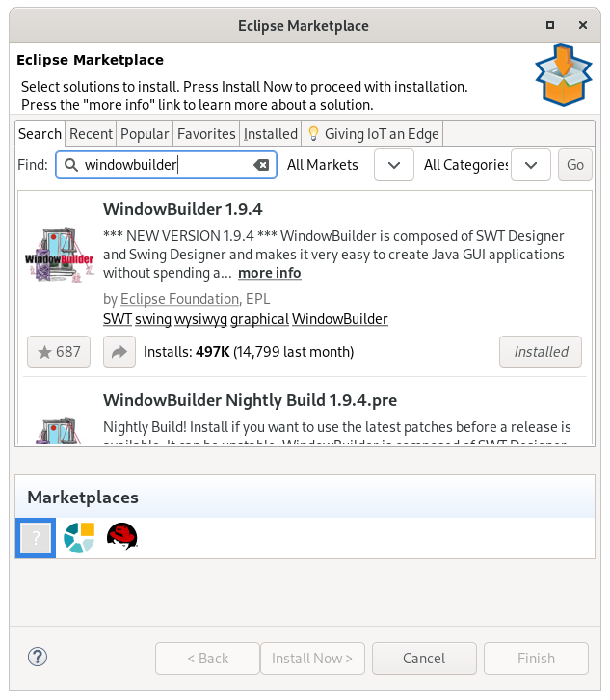Clear the search text with backspace icon
The width and height of the screenshot is (610, 700).
click(x=261, y=165)
